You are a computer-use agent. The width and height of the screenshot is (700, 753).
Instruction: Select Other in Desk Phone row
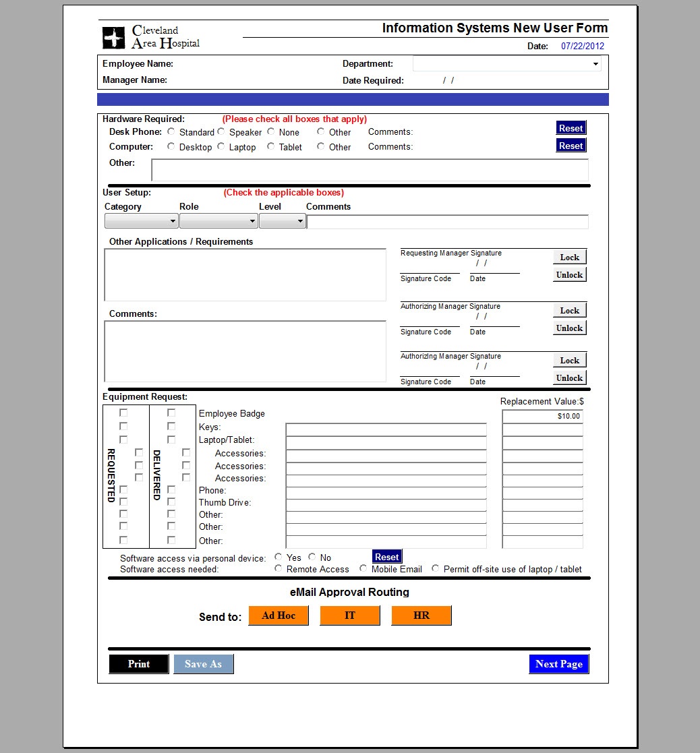[x=320, y=131]
